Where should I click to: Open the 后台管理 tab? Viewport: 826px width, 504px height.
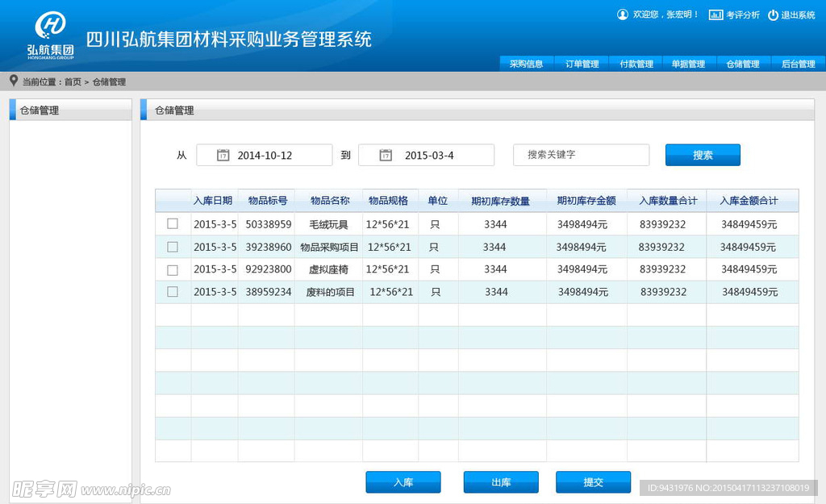pyautogui.click(x=798, y=64)
